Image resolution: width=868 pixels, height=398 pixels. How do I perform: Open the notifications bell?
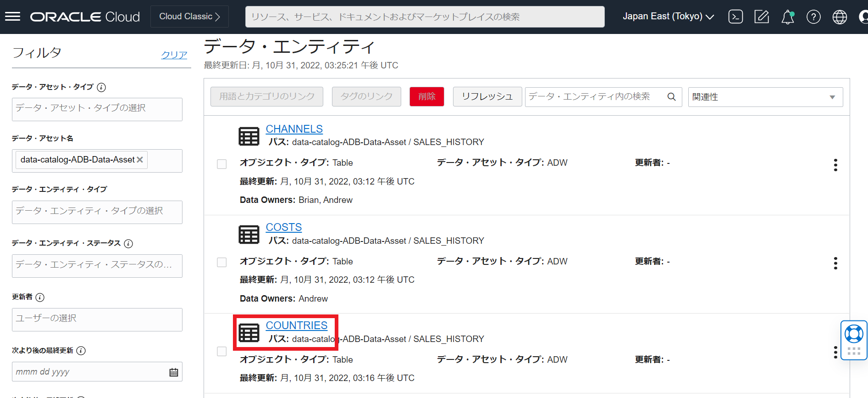pyautogui.click(x=787, y=17)
